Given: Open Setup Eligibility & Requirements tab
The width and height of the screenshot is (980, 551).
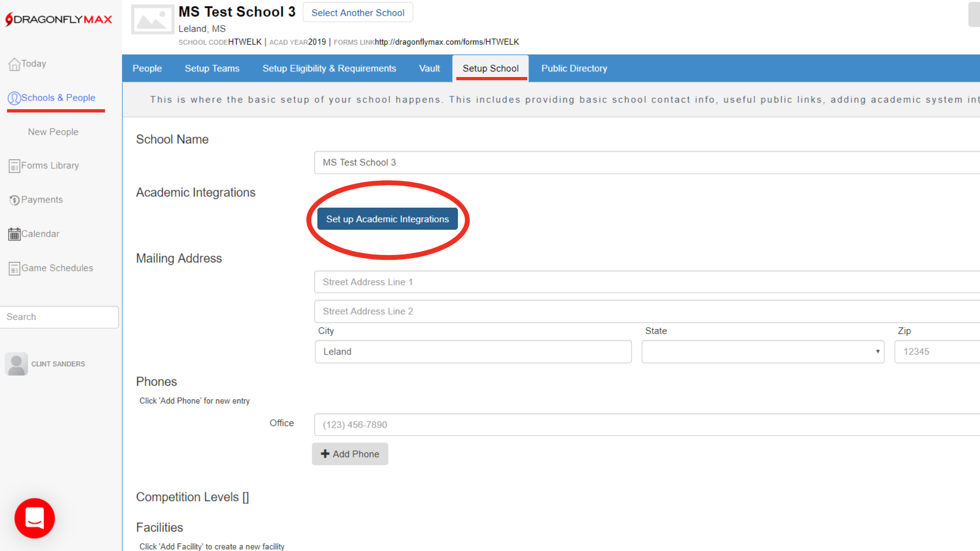Looking at the screenshot, I should [x=329, y=68].
